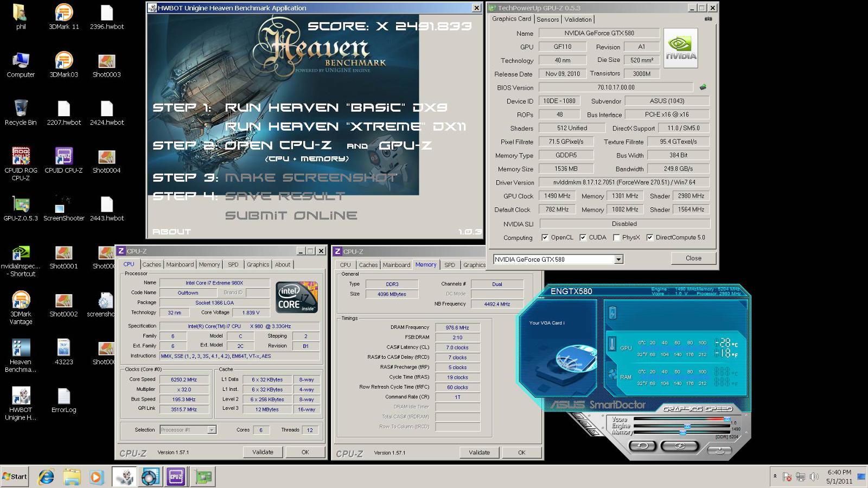
Task: Select the 2443.hwbot file icon
Action: click(x=106, y=208)
